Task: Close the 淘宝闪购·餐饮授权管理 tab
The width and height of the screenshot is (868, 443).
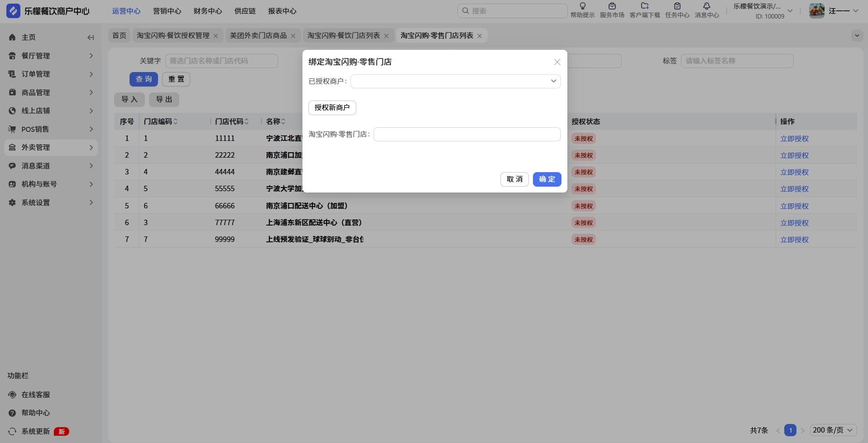Action: 216,36
